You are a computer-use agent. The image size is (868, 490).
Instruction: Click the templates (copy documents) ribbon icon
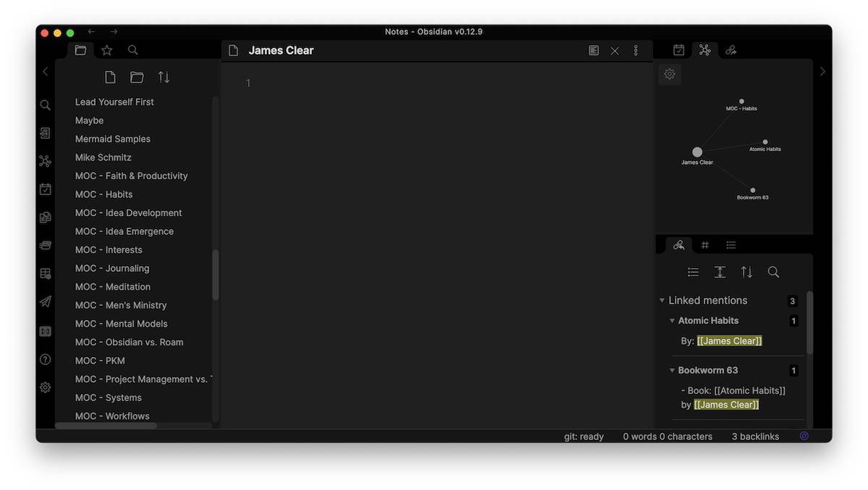tap(45, 217)
